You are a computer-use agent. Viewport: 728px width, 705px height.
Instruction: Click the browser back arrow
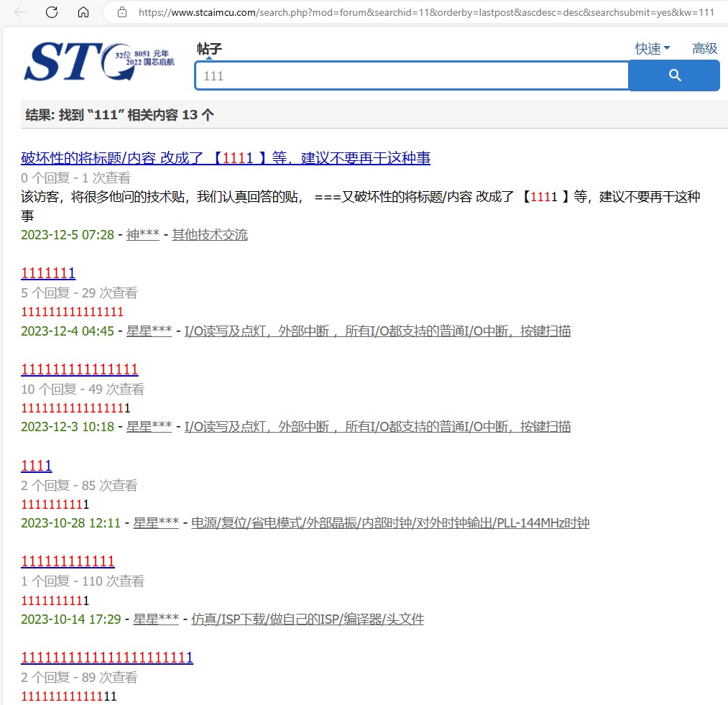[x=20, y=12]
